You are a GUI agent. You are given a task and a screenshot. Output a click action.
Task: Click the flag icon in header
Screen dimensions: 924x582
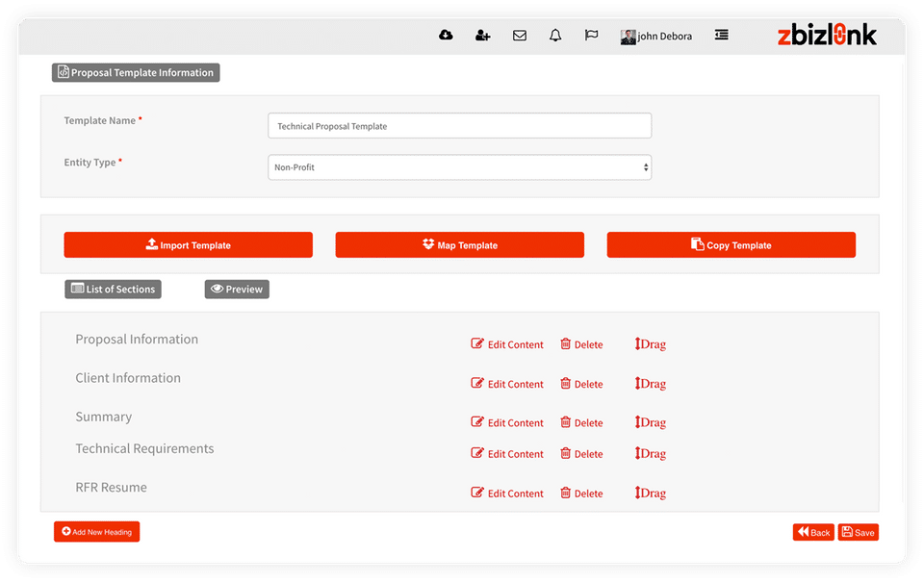(x=591, y=36)
